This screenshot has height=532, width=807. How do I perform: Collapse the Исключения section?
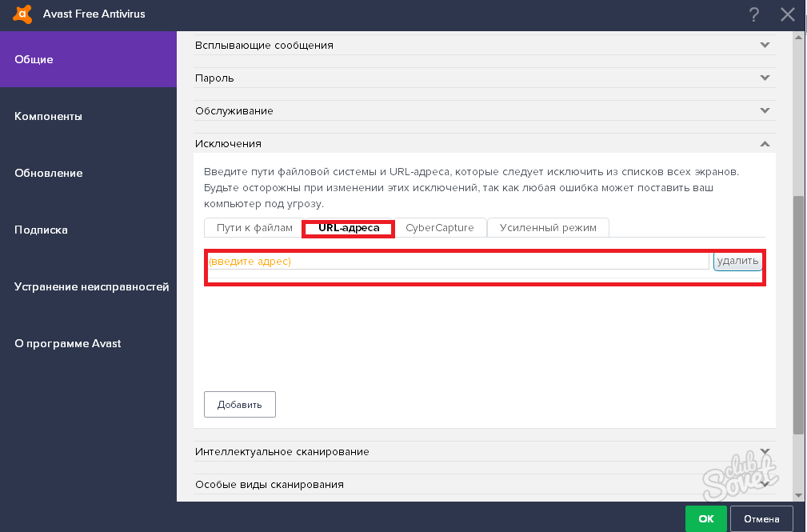pos(765,144)
